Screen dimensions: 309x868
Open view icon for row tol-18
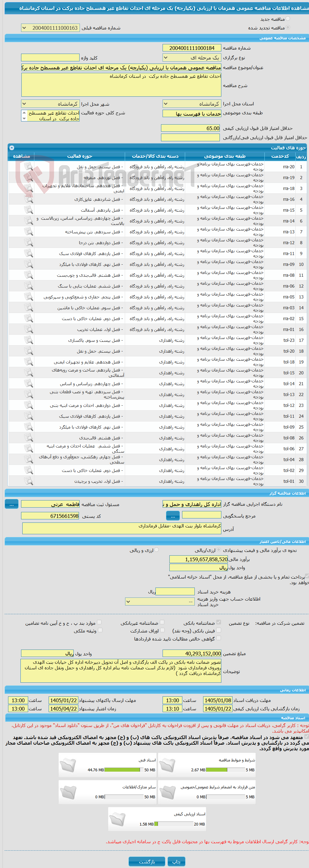28,362
